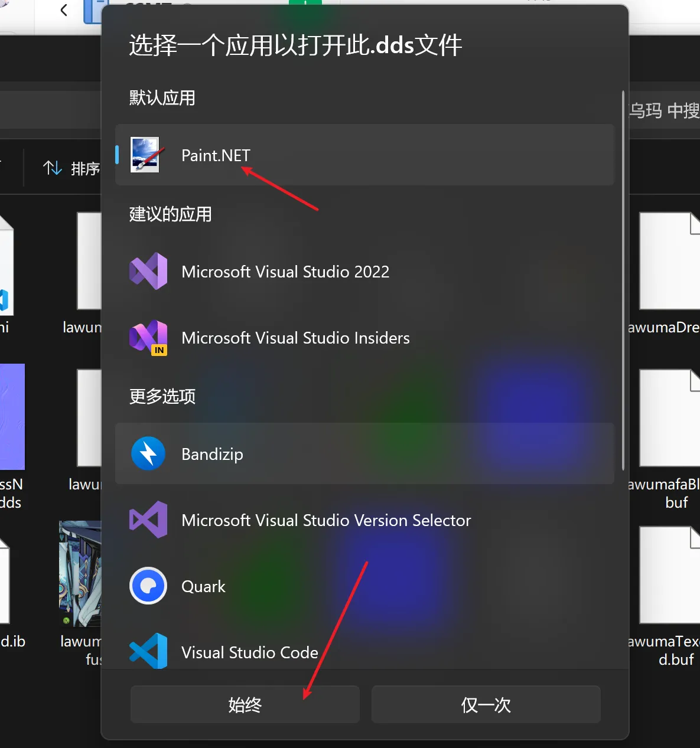The image size is (700, 748).
Task: Choose Quark from the app list
Action: 203,586
